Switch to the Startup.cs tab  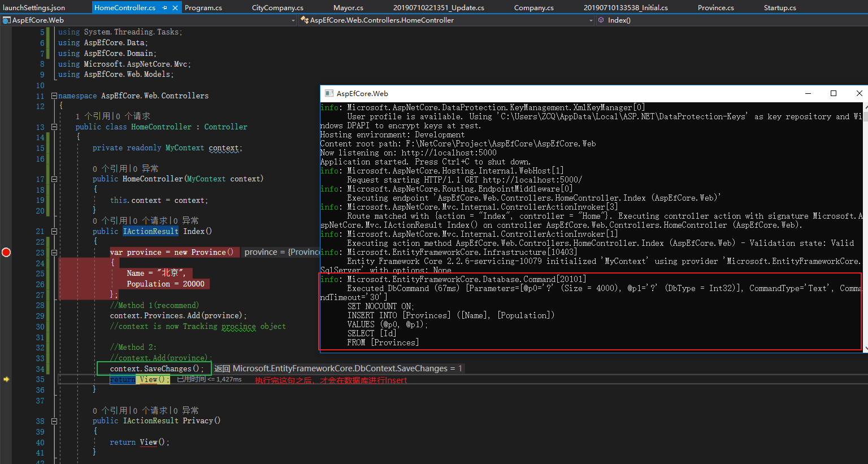[780, 8]
